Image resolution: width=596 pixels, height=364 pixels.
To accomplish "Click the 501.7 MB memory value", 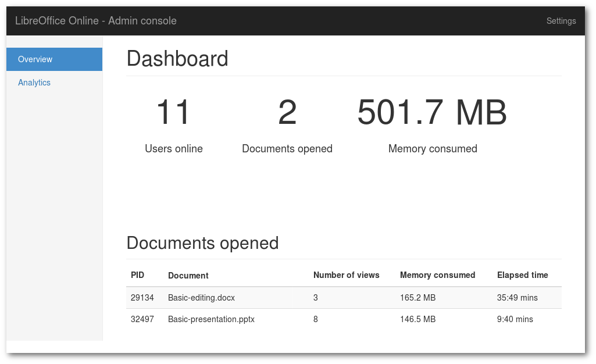I will click(x=432, y=112).
